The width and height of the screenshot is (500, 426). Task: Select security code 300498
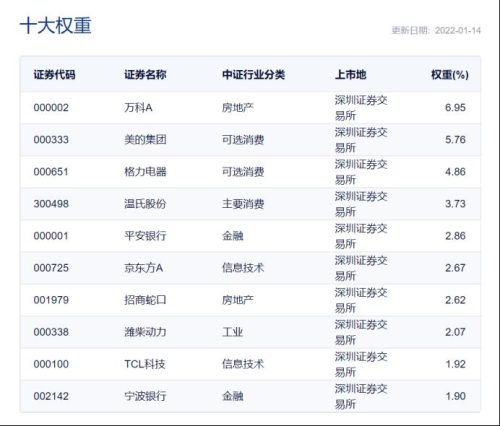[51, 204]
